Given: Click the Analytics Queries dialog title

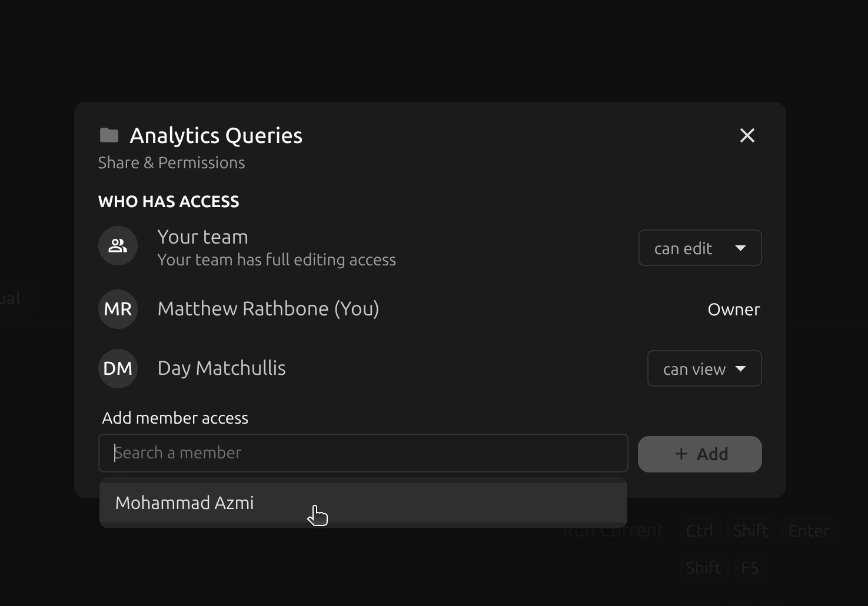Looking at the screenshot, I should point(216,135).
